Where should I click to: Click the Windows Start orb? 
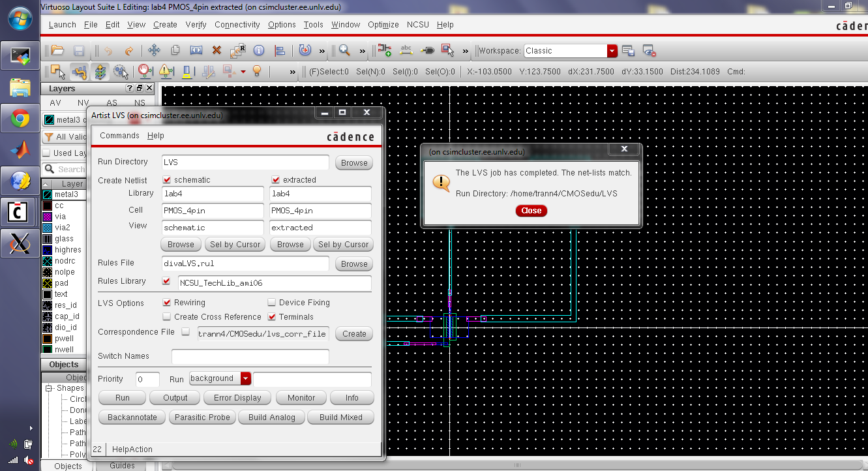(x=20, y=18)
